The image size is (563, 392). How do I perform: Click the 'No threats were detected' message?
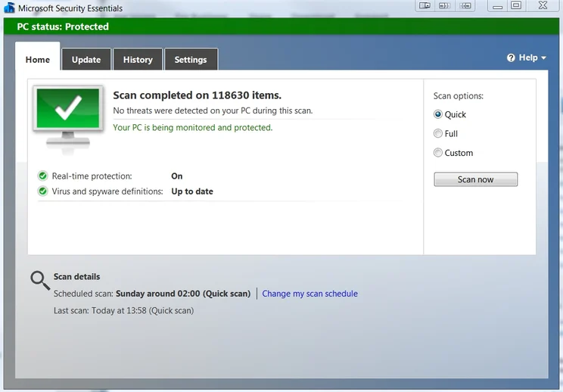[213, 110]
